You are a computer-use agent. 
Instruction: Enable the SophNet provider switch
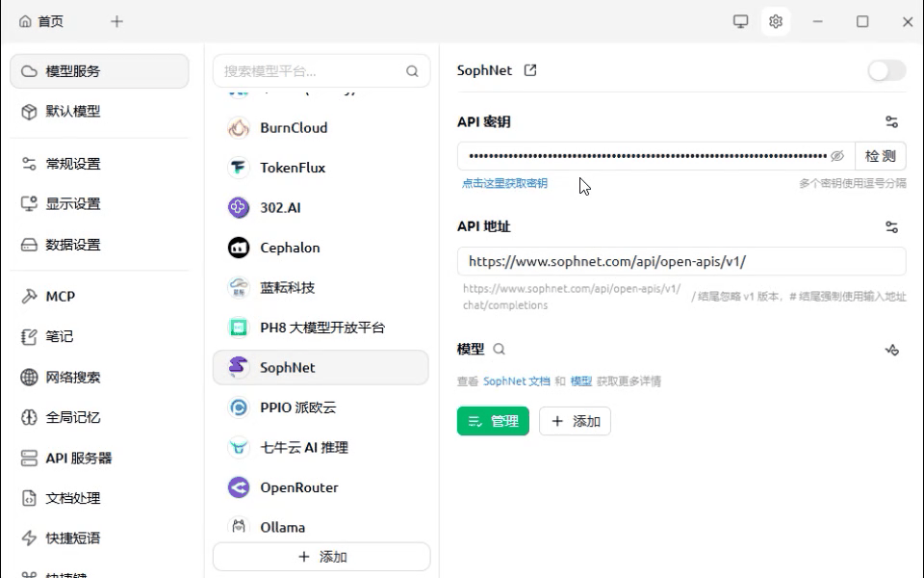pyautogui.click(x=885, y=70)
